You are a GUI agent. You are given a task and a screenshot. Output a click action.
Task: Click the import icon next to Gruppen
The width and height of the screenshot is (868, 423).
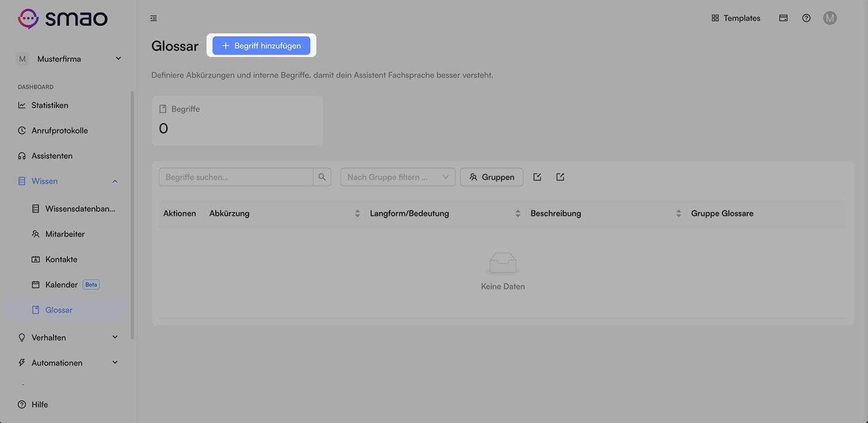click(537, 177)
